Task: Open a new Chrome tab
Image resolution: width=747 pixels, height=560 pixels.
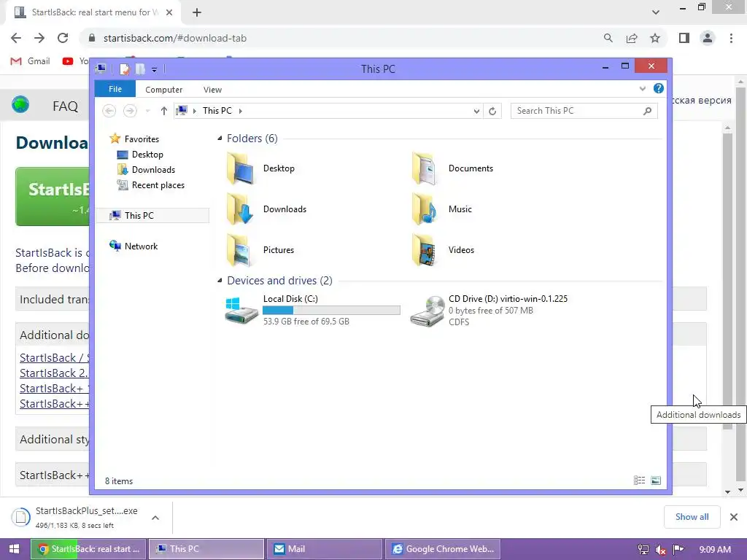Action: (x=197, y=12)
